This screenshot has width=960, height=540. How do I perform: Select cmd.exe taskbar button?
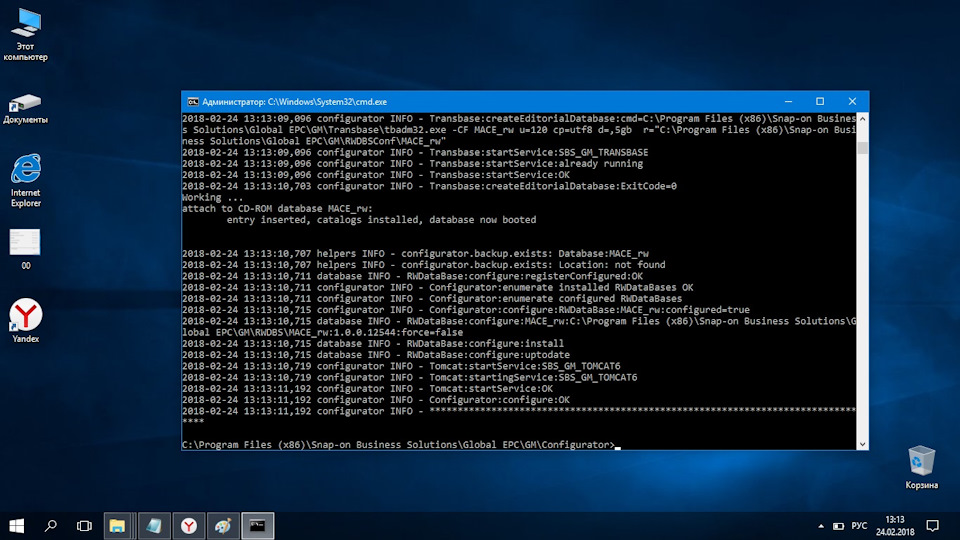[x=258, y=526]
